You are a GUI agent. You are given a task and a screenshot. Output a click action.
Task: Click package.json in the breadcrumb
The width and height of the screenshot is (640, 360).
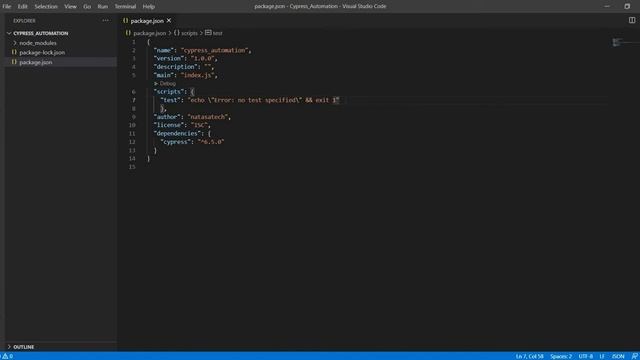[149, 33]
